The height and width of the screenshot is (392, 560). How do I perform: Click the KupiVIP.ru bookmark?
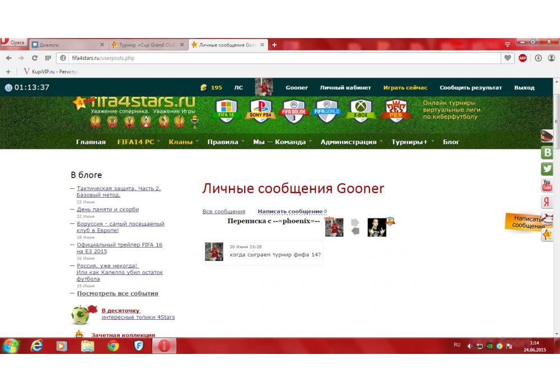(51, 72)
